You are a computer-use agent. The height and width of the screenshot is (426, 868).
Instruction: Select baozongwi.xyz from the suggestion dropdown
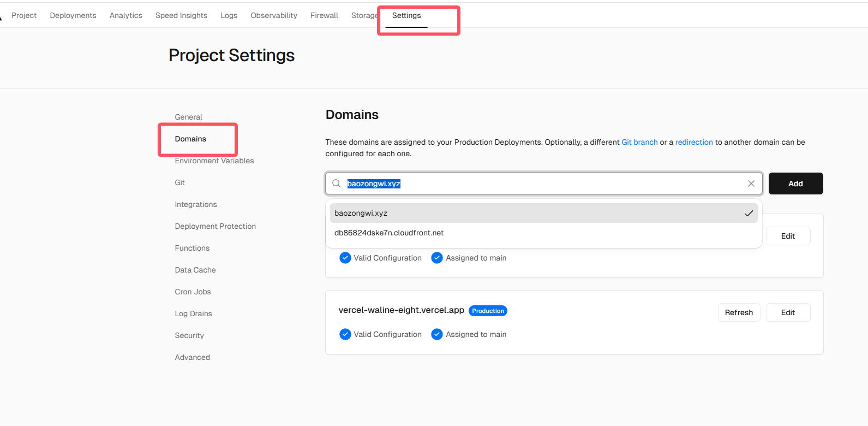(361, 214)
